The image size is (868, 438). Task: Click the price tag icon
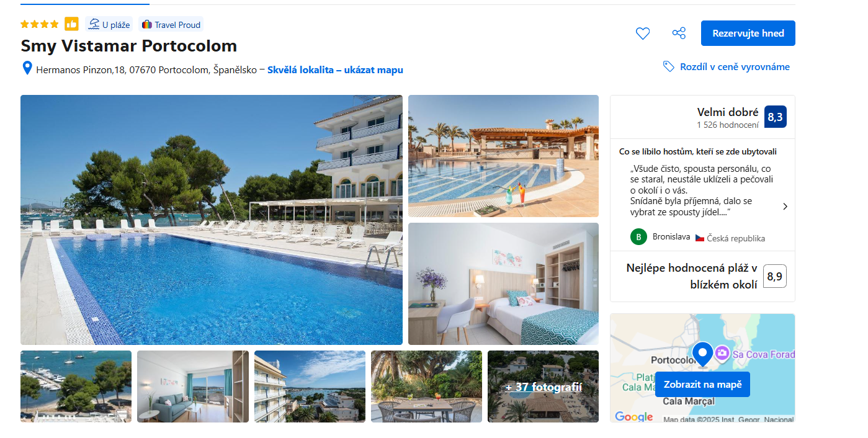pos(669,66)
